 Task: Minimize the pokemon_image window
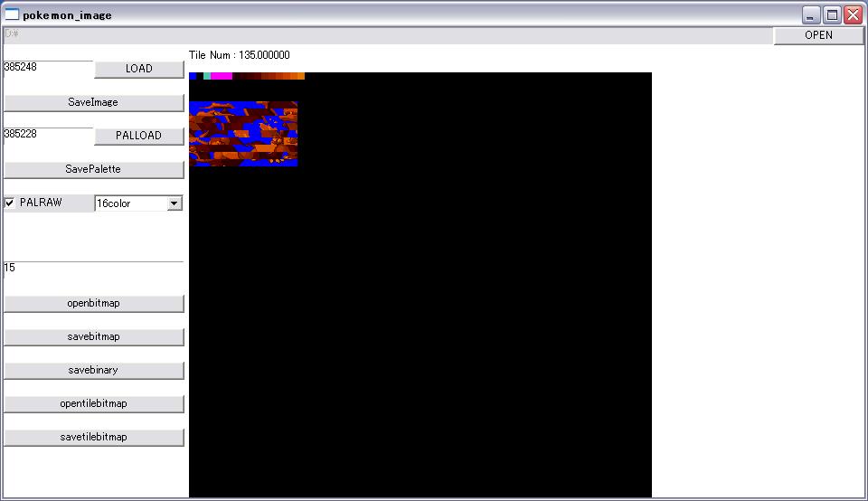click(811, 15)
